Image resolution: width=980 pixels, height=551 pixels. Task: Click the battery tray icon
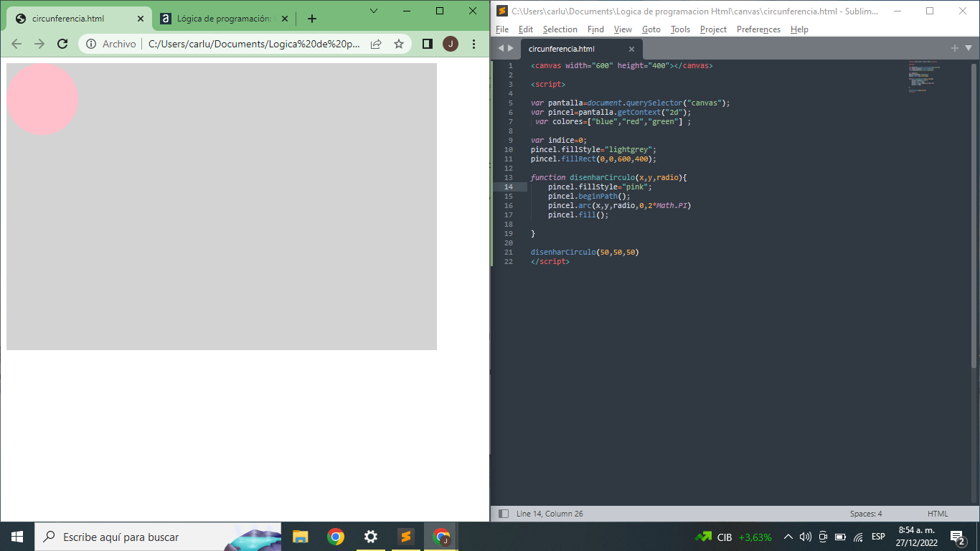840,537
